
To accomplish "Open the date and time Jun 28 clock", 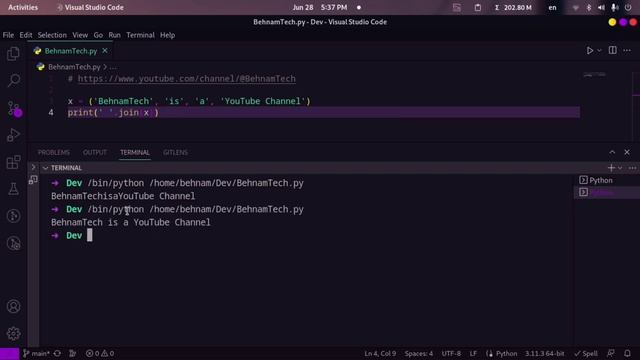I will 320,7.
